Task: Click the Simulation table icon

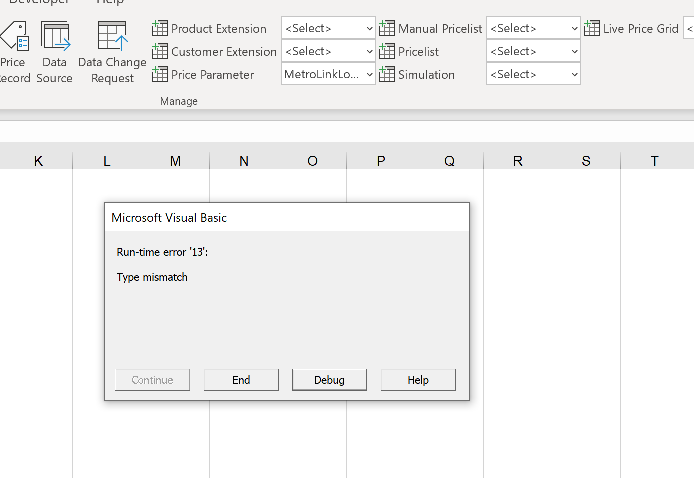Action: coord(387,74)
